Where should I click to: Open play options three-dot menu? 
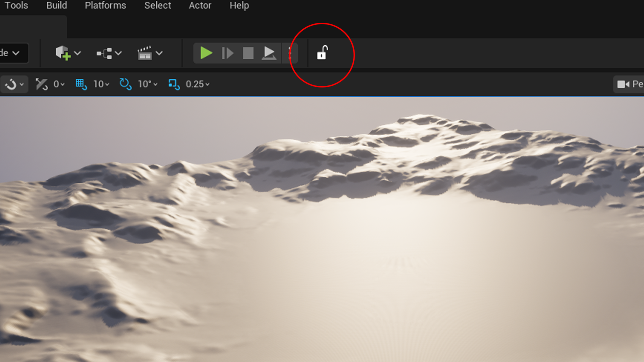point(290,53)
